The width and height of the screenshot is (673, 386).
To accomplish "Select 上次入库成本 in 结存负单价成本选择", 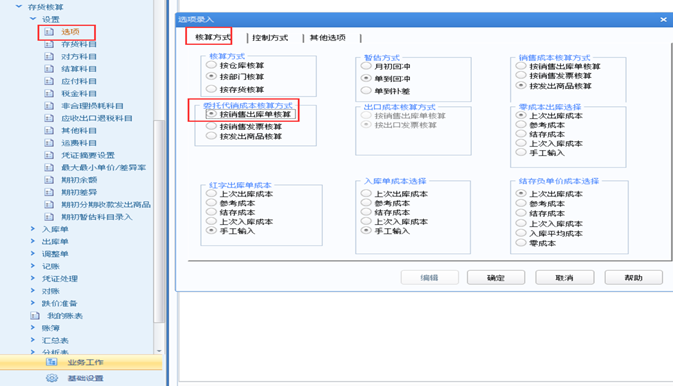I will click(521, 223).
